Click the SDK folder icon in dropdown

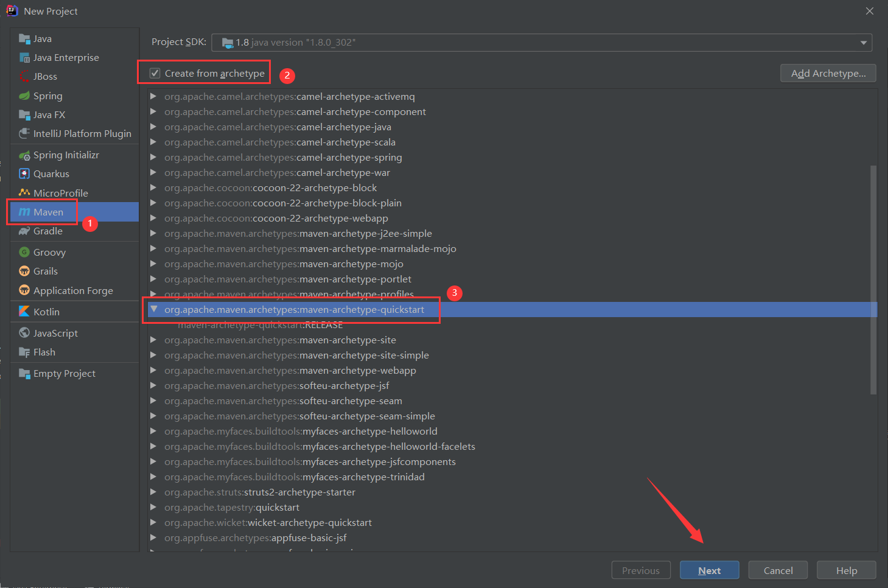coord(228,43)
